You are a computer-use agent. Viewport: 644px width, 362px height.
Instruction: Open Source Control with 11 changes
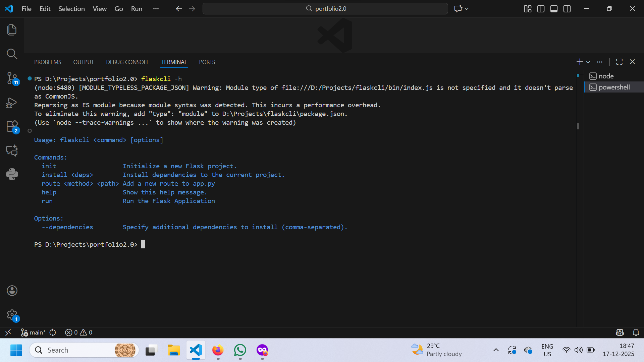pos(12,78)
